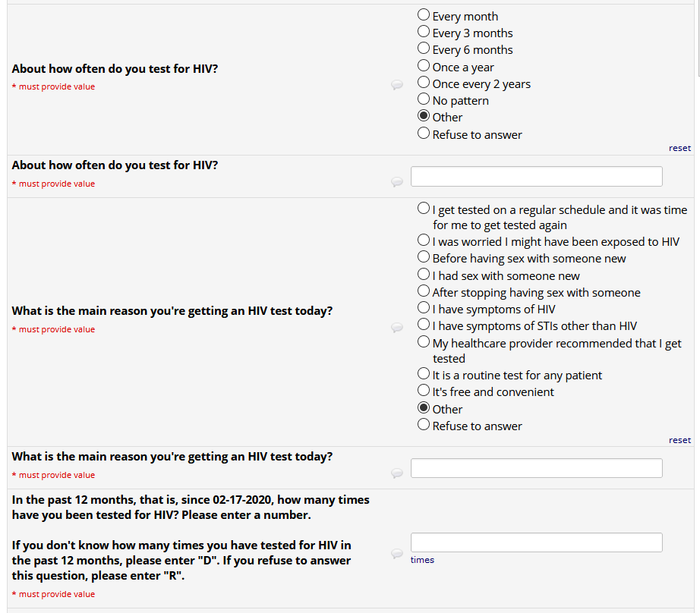The width and height of the screenshot is (700, 613).
Task: Select "My healthcare provider recommended" option
Action: click(424, 343)
